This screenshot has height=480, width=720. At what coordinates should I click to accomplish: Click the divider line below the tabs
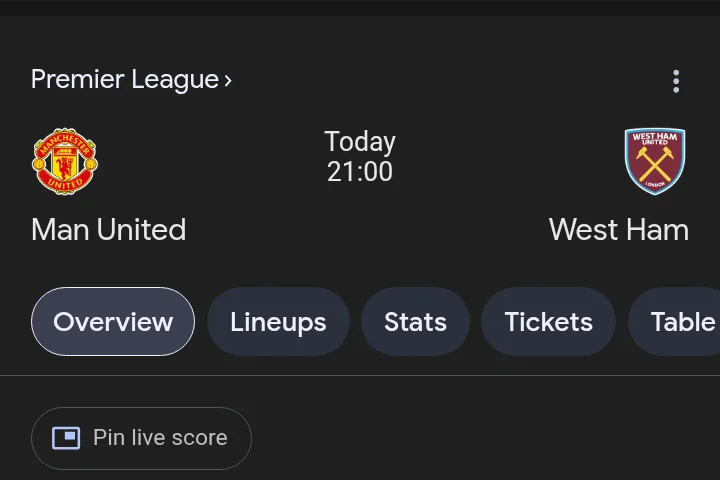click(x=360, y=376)
